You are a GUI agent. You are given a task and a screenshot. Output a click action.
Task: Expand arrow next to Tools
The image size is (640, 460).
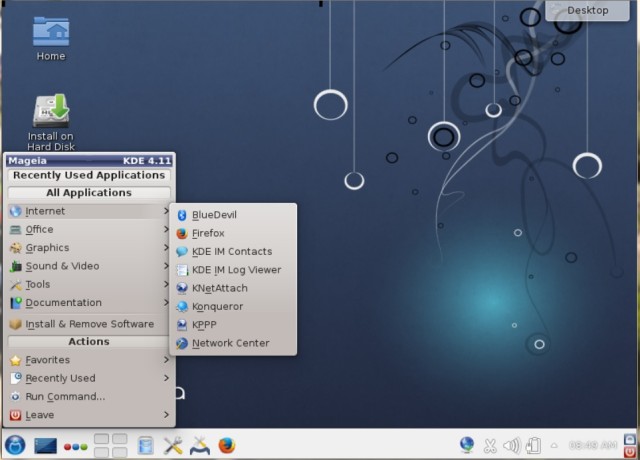click(166, 284)
